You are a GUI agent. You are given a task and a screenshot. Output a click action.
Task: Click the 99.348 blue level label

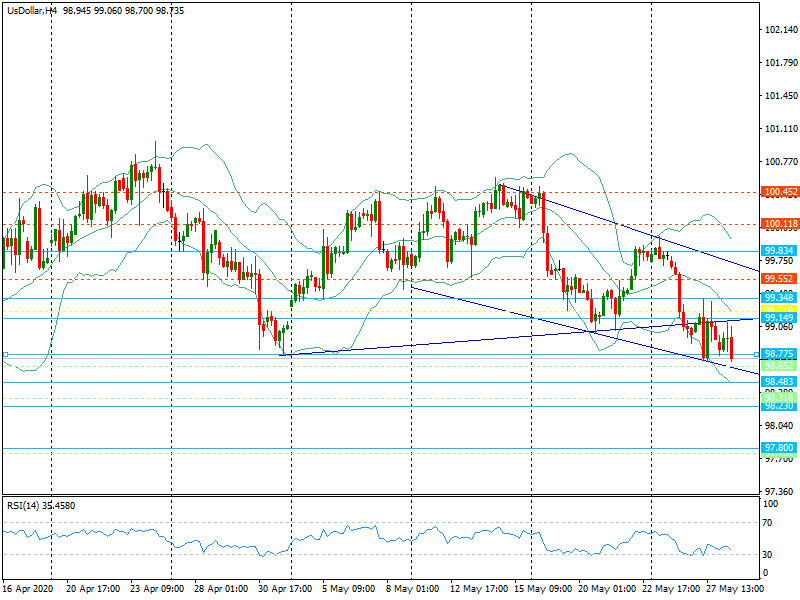779,298
